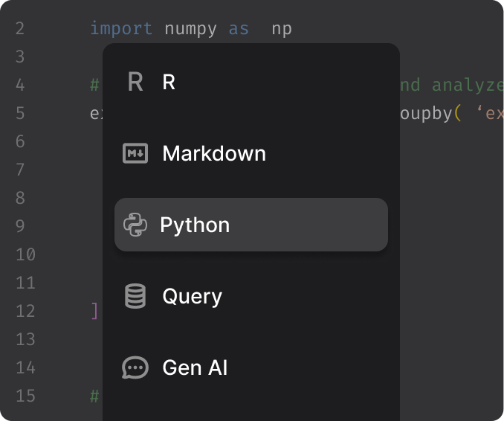Click line number 12 in the gutter
This screenshot has height=421, width=504.
pos(25,311)
